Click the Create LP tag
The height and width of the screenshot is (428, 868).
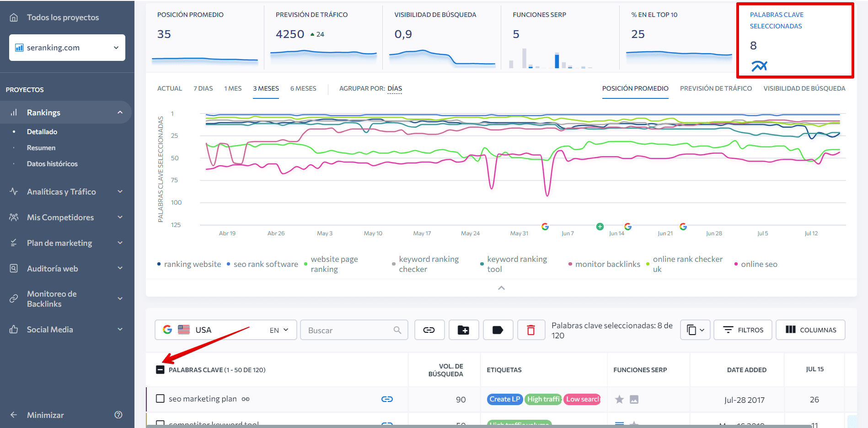pyautogui.click(x=505, y=399)
